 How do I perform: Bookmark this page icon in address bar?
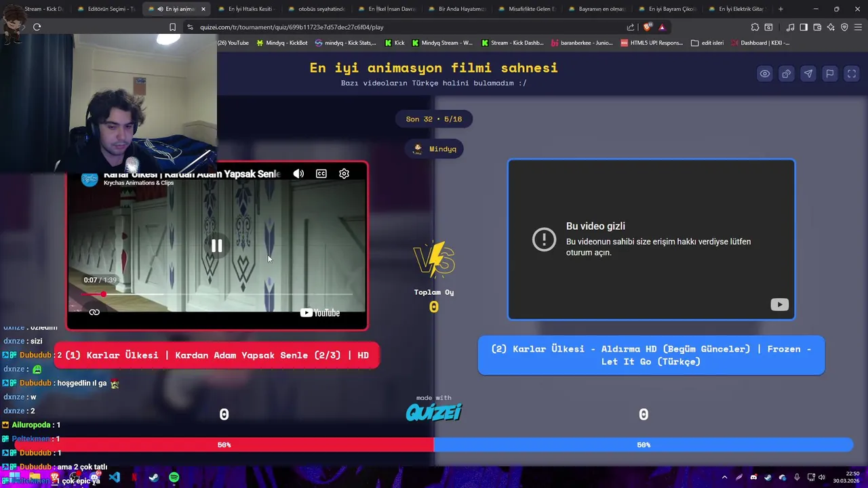coord(172,27)
